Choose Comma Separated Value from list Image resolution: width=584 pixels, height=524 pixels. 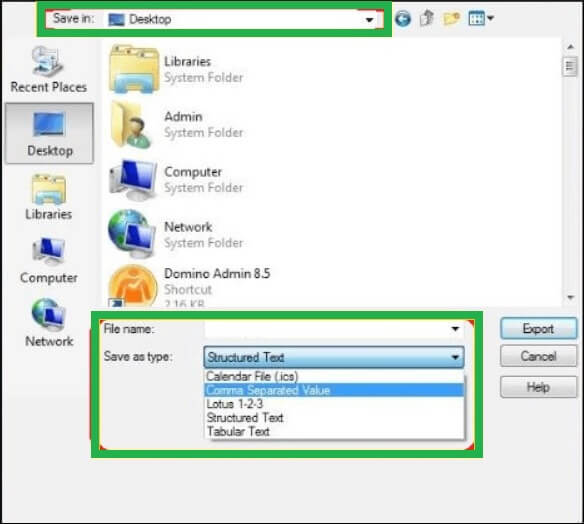tap(334, 390)
